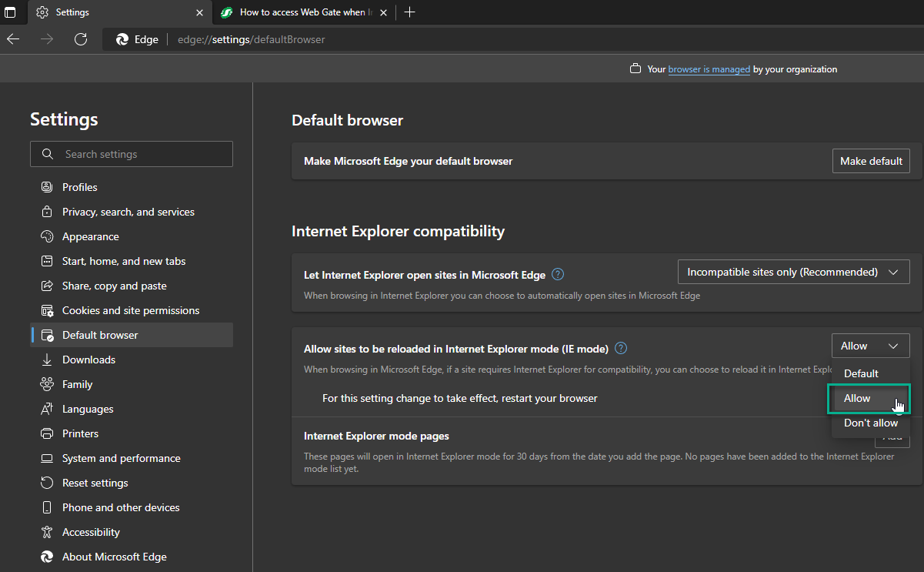The width and height of the screenshot is (924, 572).
Task: Open Languages settings
Action: (132, 409)
